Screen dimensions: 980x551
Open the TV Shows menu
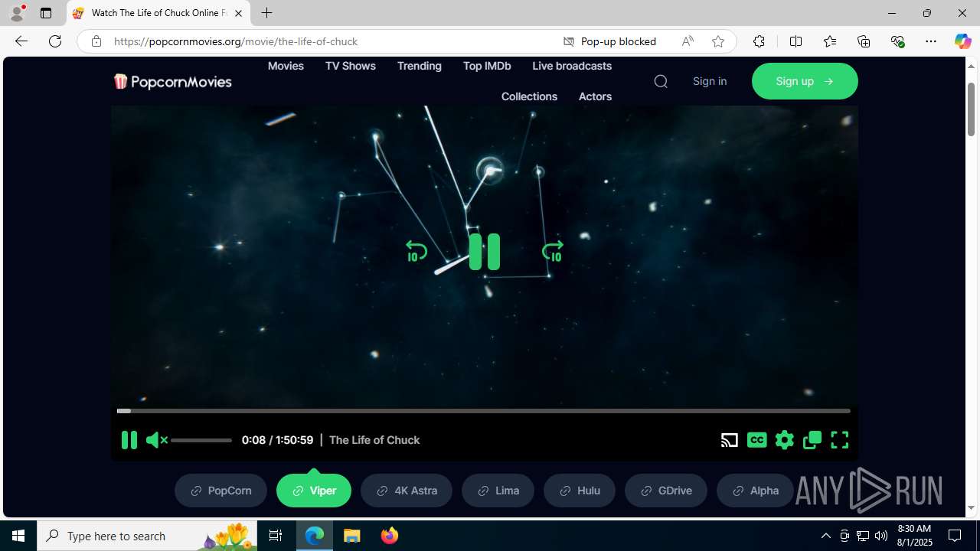click(350, 66)
